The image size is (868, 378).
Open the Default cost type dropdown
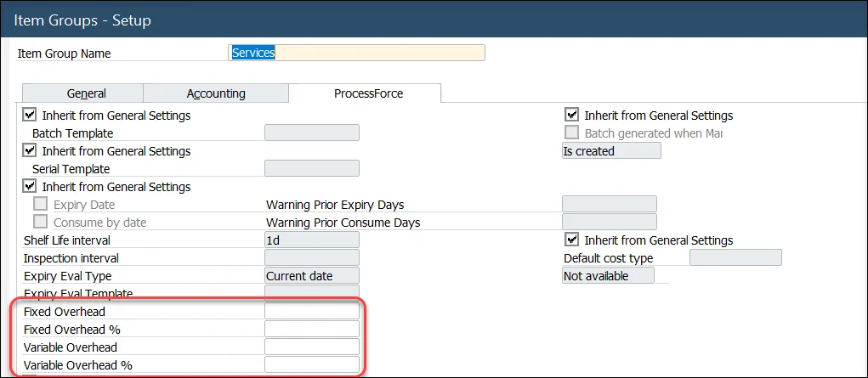(x=735, y=258)
